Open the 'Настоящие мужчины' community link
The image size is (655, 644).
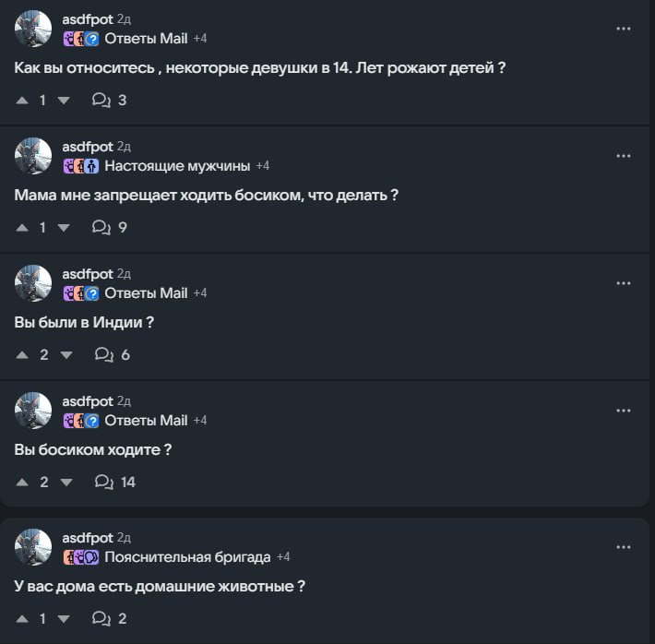[x=177, y=166]
